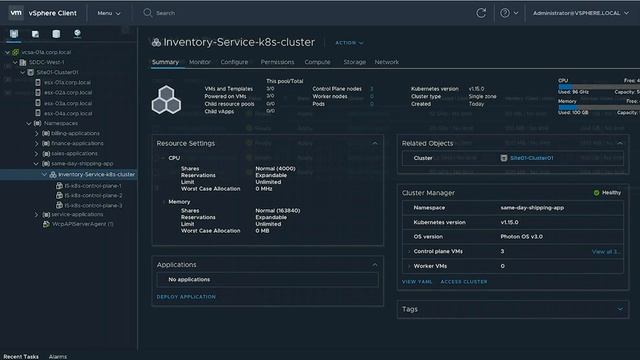Select host esx-03a.corp.local

(x=68, y=103)
